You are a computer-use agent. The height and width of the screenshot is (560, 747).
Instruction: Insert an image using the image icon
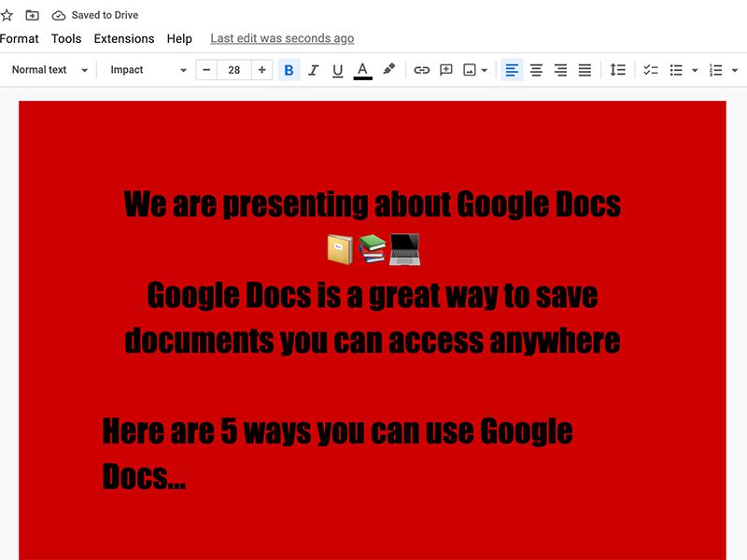pos(469,69)
